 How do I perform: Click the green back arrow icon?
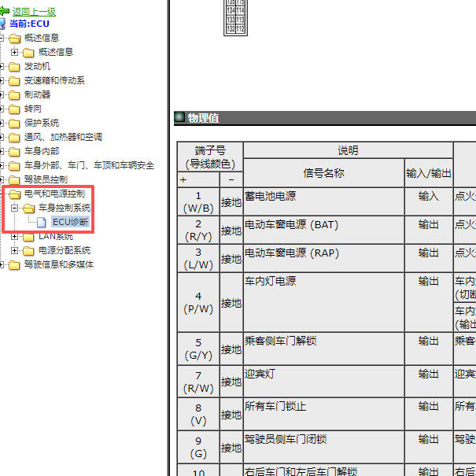pos(4,11)
